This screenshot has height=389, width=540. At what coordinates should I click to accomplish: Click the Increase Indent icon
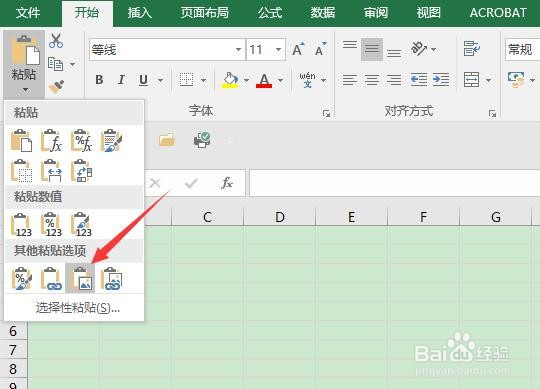[441, 80]
